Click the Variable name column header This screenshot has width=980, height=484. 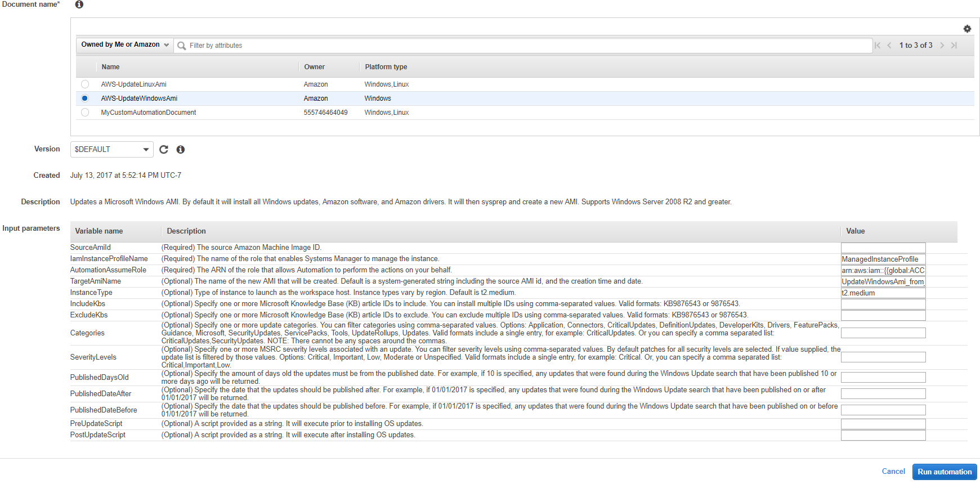pos(99,231)
